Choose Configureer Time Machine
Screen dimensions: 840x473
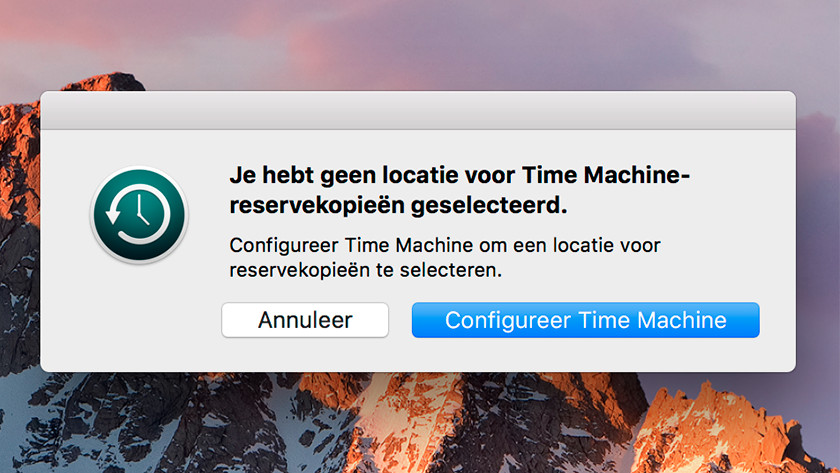pos(585,321)
